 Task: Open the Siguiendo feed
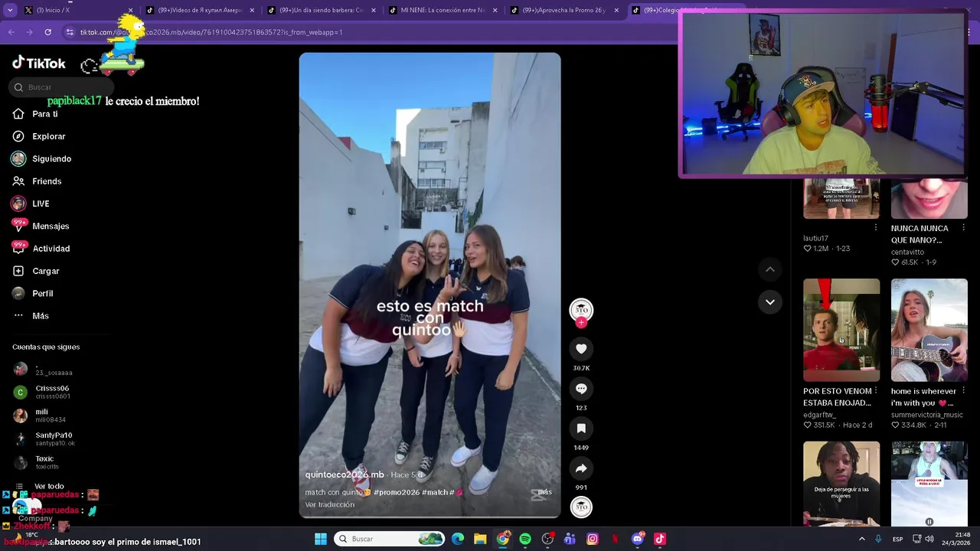(x=51, y=158)
